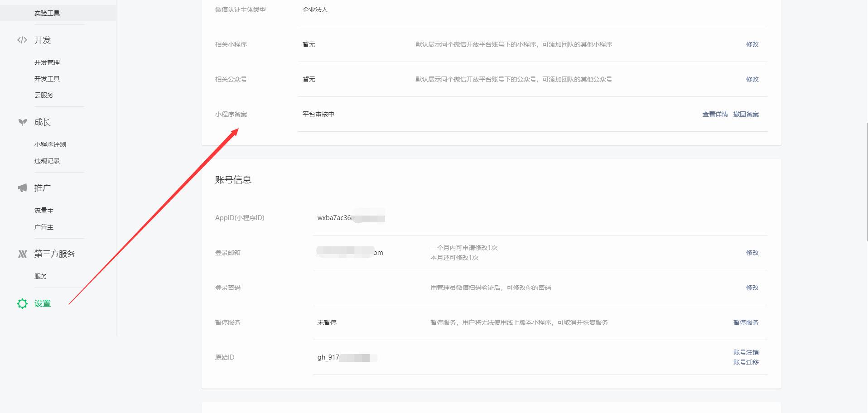Click the 第三方服务 icon in sidebar
The width and height of the screenshot is (868, 413).
[22, 254]
